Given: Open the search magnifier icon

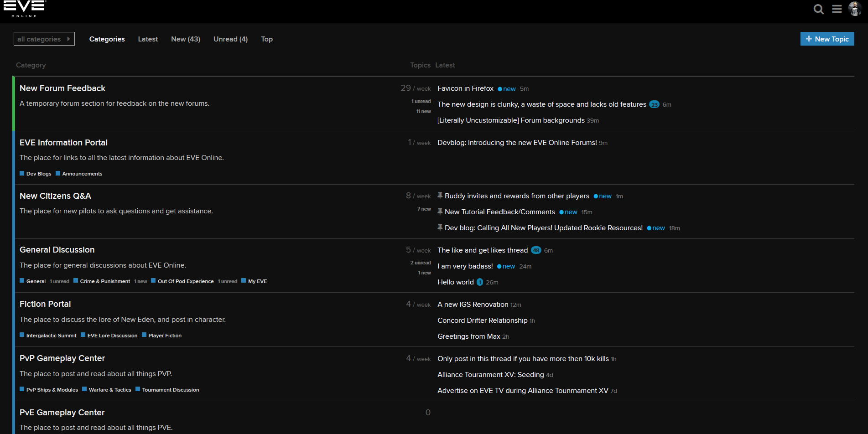Looking at the screenshot, I should pyautogui.click(x=819, y=9).
